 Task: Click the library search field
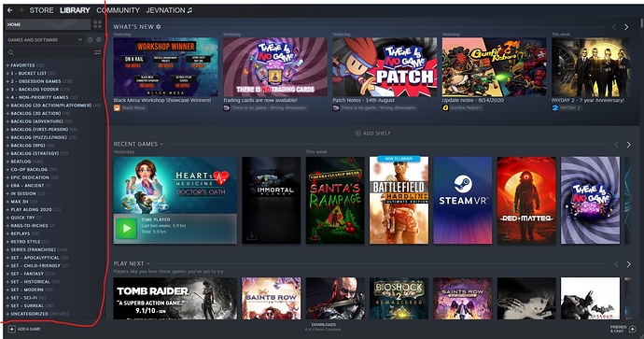point(50,52)
